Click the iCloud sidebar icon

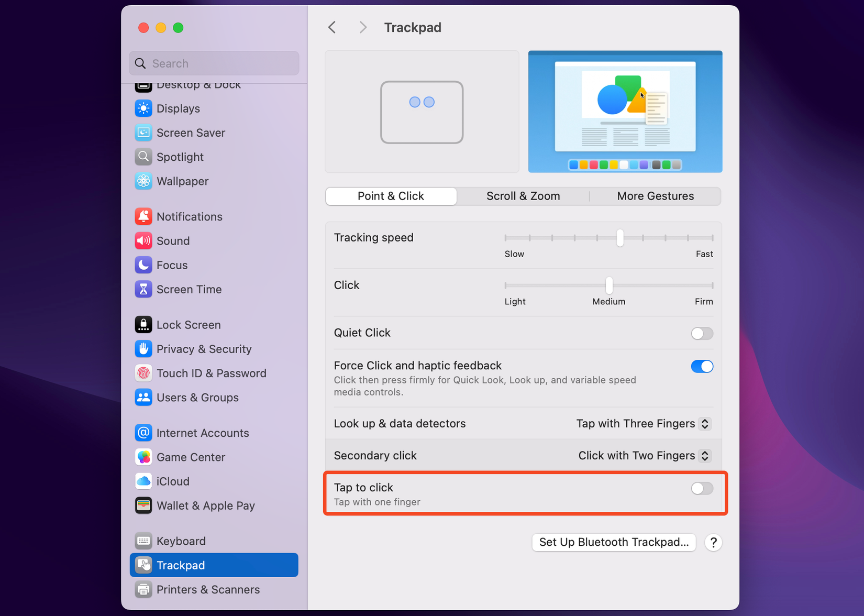(143, 481)
